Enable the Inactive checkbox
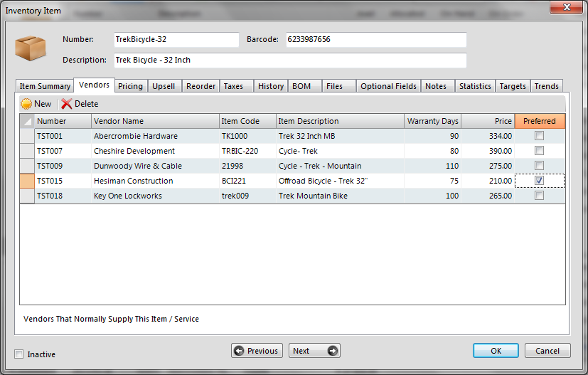Screen dimensions: 588x375 (x=19, y=354)
